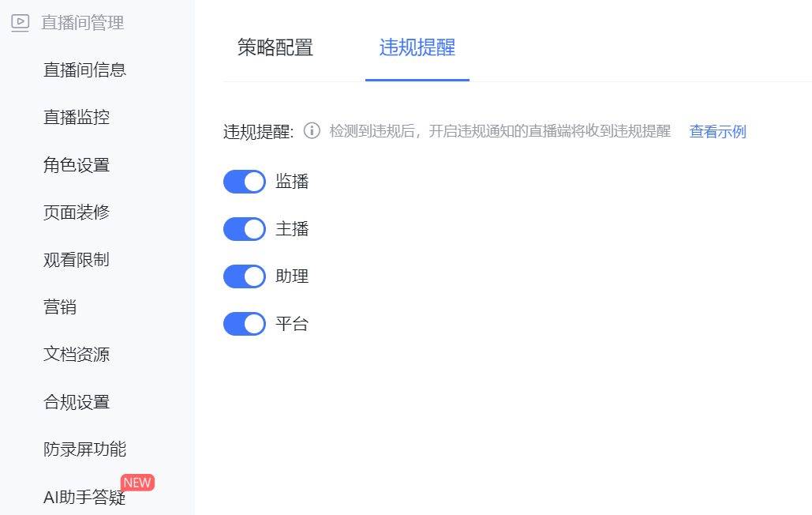Open 合规设置 sidebar item

(x=77, y=402)
